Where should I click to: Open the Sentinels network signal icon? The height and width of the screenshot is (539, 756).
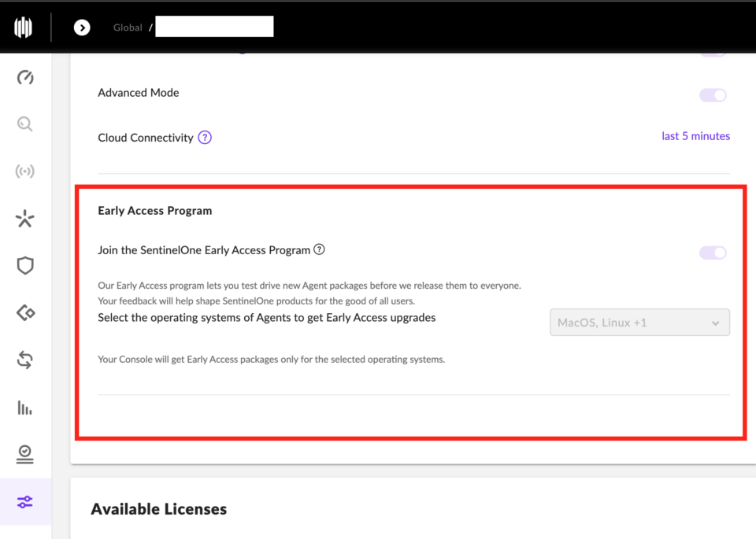tap(24, 171)
